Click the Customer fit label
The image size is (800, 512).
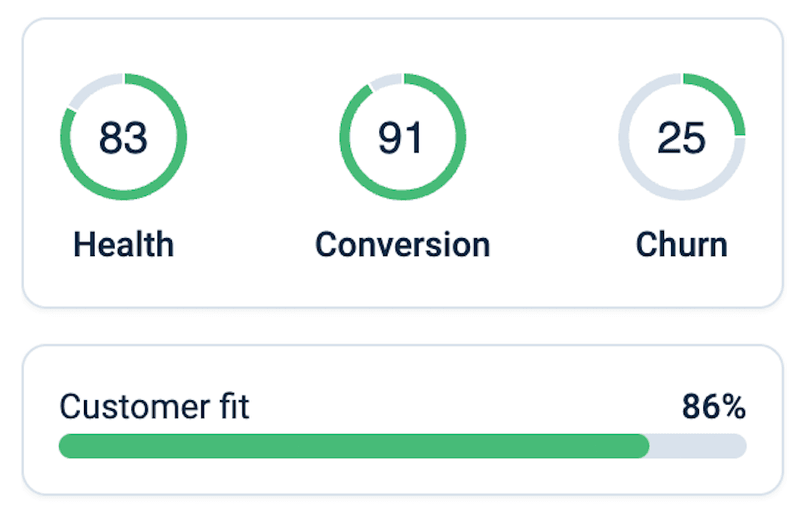point(154,407)
